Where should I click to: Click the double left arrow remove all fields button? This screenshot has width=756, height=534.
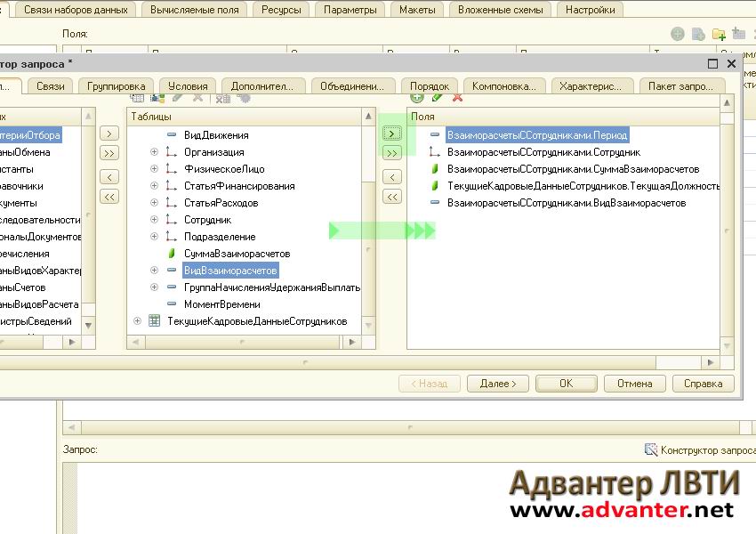tap(391, 197)
